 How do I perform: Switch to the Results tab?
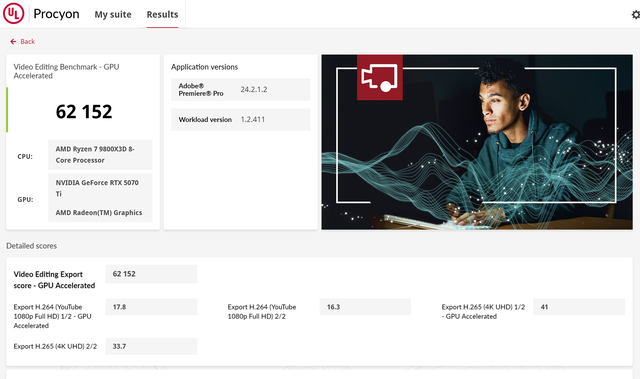[x=162, y=15]
